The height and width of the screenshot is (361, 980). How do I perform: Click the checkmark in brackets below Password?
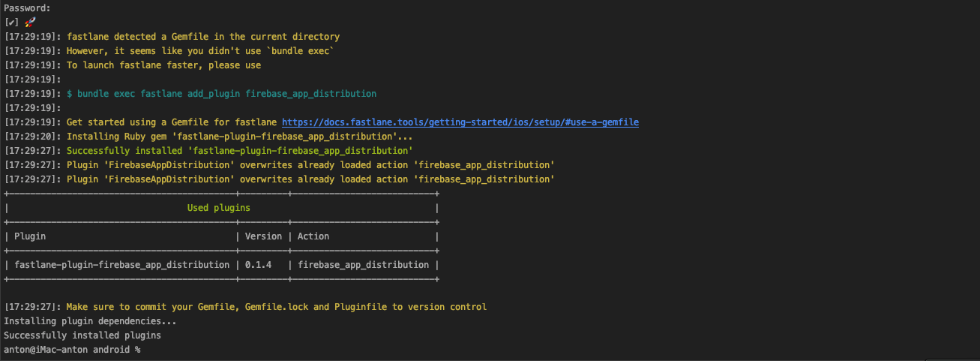click(11, 23)
